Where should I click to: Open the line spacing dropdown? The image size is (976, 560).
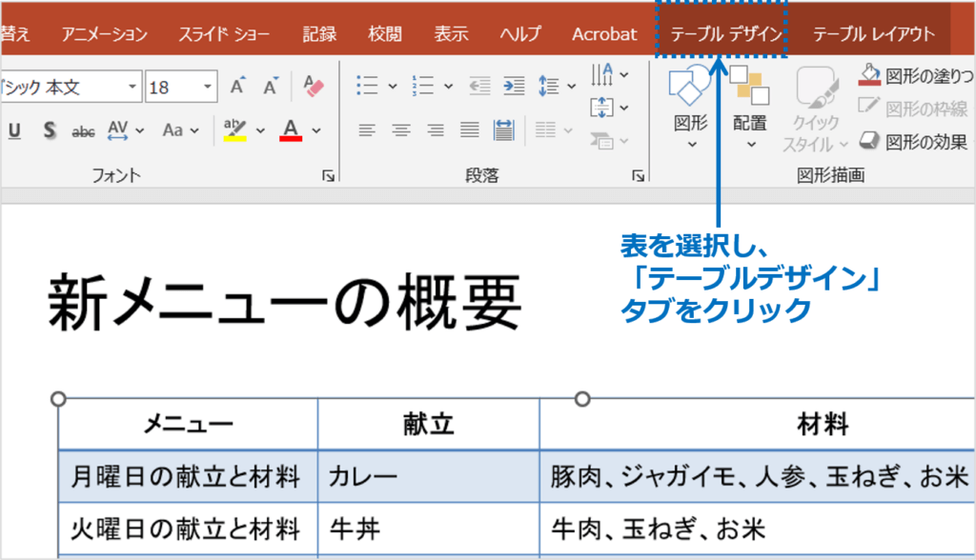572,86
